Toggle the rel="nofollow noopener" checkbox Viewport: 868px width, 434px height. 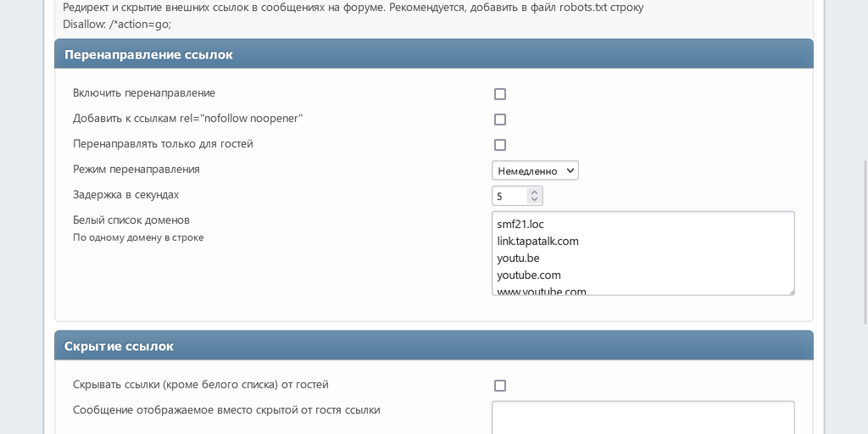pyautogui.click(x=500, y=120)
